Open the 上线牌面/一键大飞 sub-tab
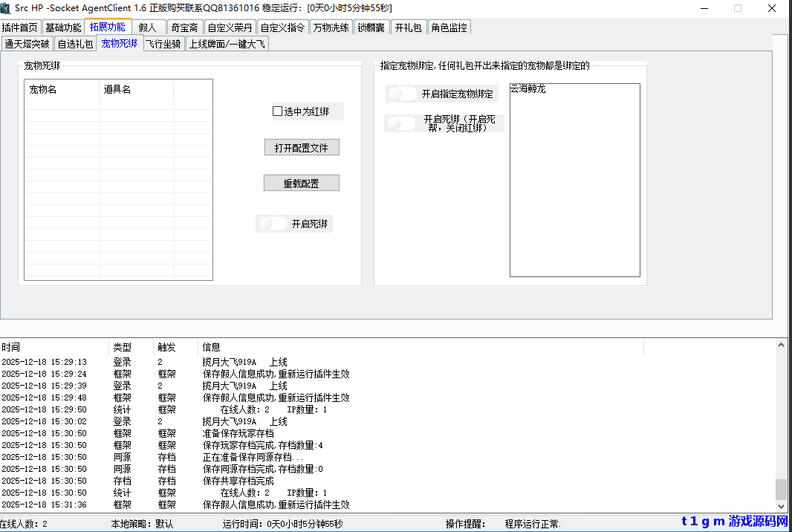The height and width of the screenshot is (532, 792). [x=227, y=43]
